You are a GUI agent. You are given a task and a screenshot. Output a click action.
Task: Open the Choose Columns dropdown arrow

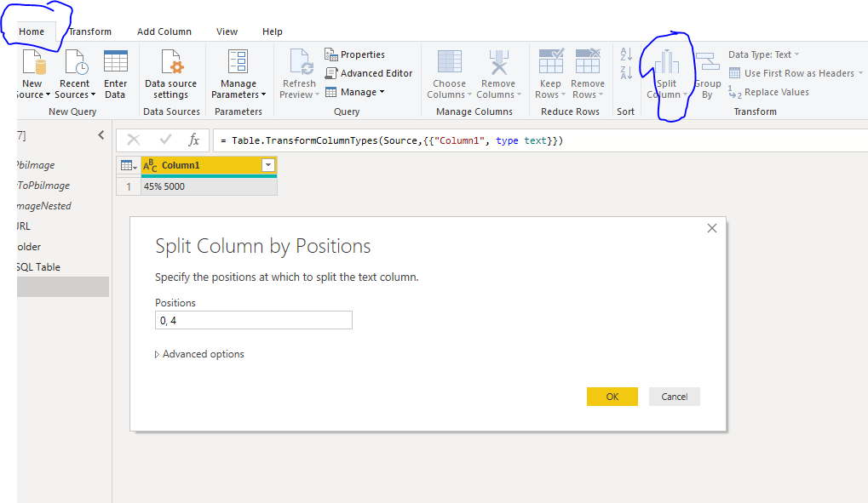point(469,94)
